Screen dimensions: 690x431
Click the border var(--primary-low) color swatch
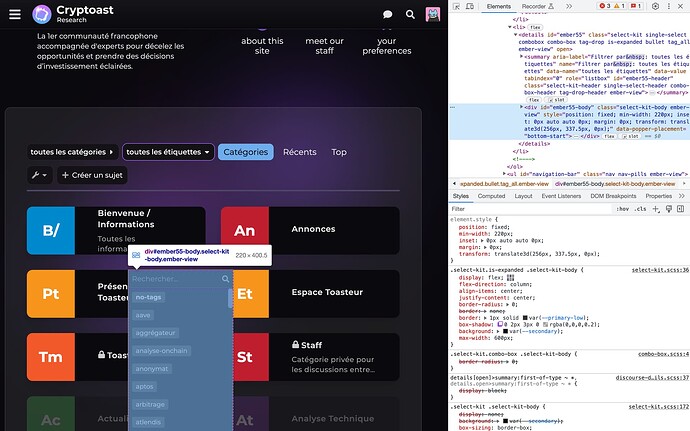[x=525, y=318]
